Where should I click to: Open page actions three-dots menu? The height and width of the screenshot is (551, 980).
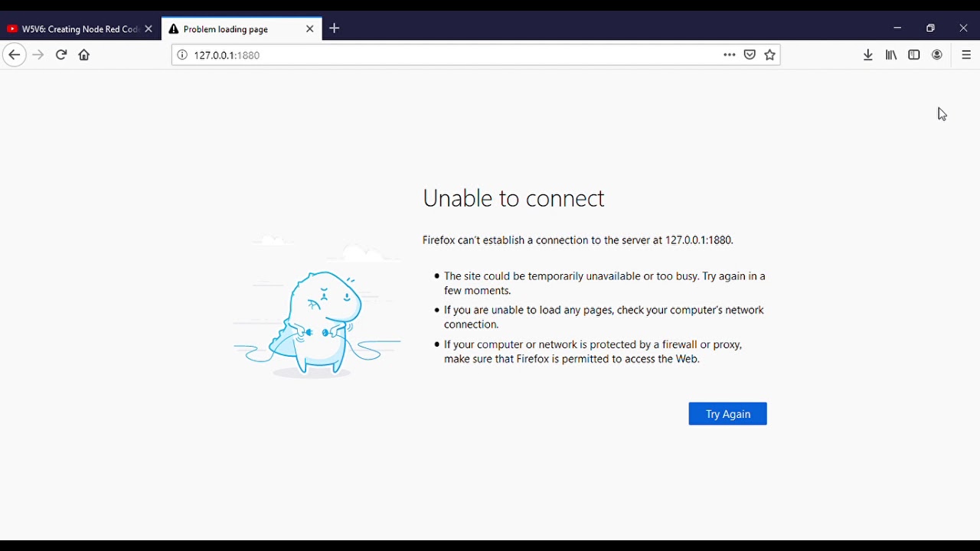pyautogui.click(x=730, y=55)
